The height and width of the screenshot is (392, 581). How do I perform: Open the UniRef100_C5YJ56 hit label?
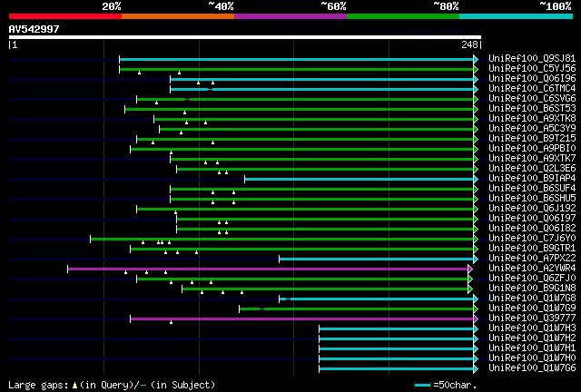532,69
